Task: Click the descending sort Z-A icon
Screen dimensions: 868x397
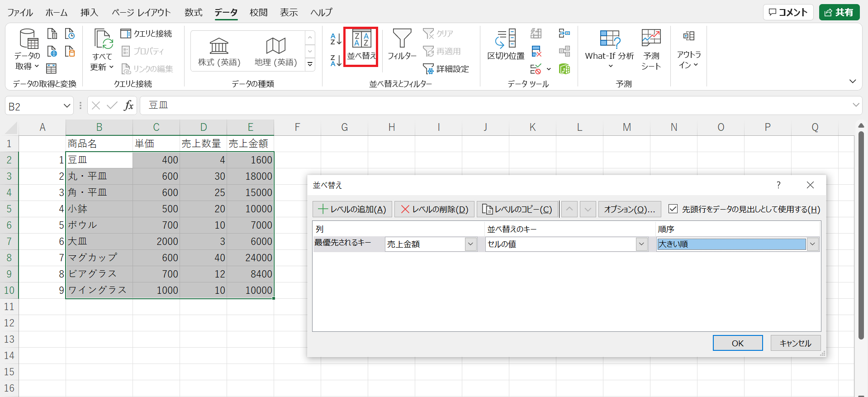Action: tap(336, 60)
